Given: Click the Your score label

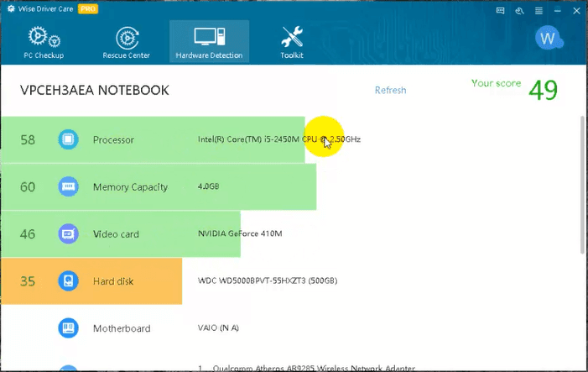Looking at the screenshot, I should [x=496, y=83].
